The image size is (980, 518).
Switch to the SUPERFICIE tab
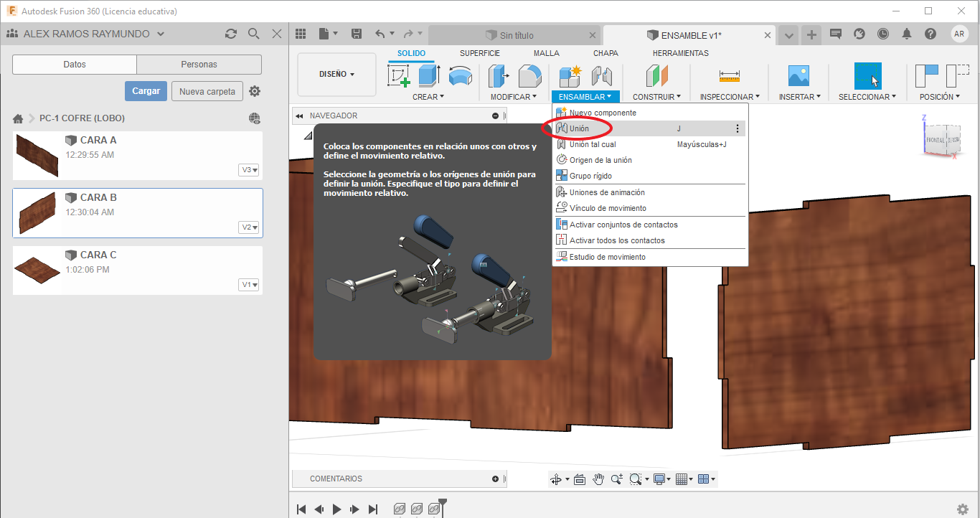tap(480, 53)
